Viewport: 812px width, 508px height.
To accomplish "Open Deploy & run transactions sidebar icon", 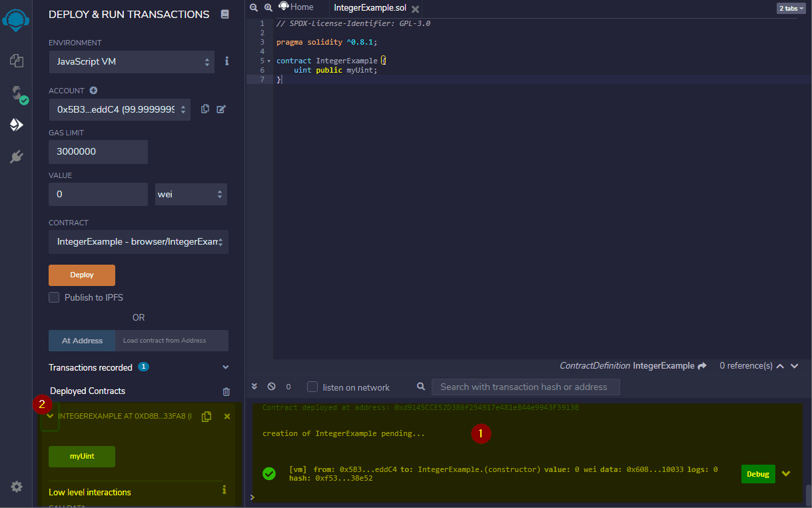I will (x=17, y=125).
